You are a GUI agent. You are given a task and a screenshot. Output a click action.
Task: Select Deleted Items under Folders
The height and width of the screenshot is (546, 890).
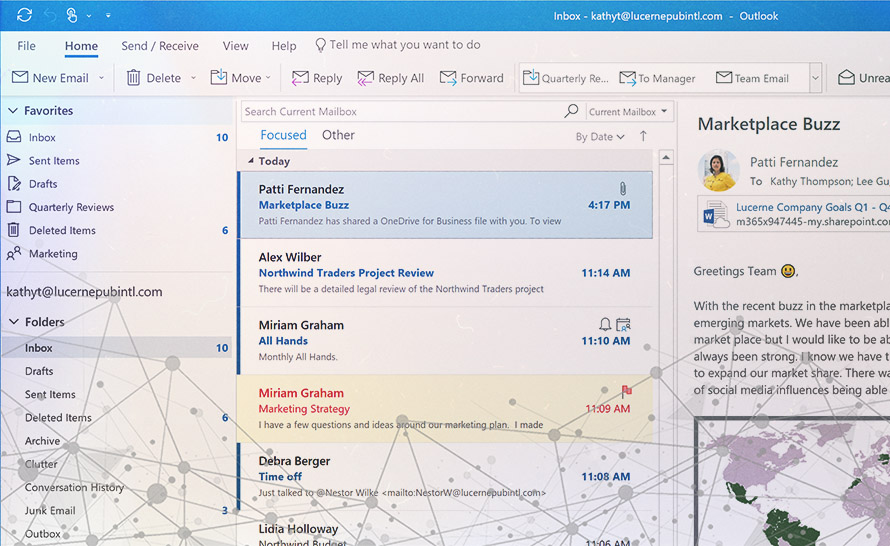click(116, 418)
